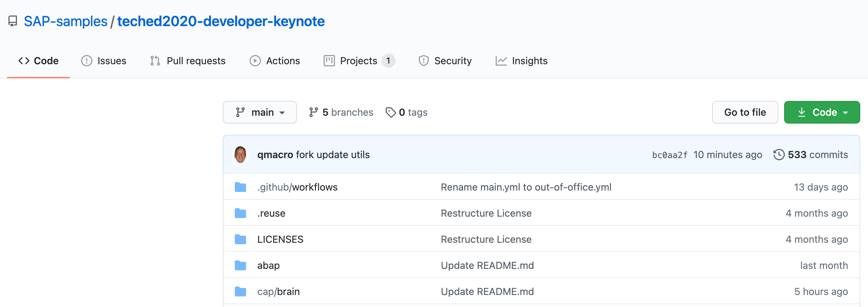
Task: Switch to the Code tab
Action: click(38, 61)
